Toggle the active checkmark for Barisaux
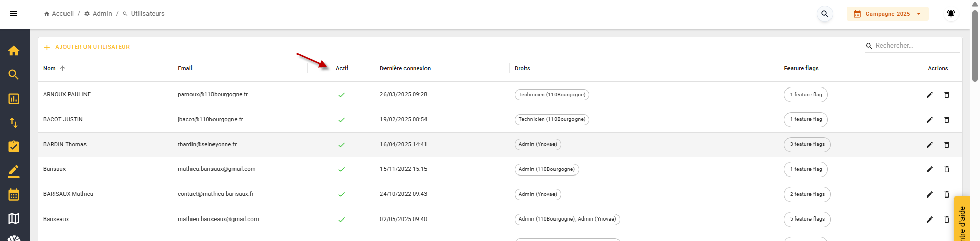Screen dimensions: 980x241 (342, 169)
